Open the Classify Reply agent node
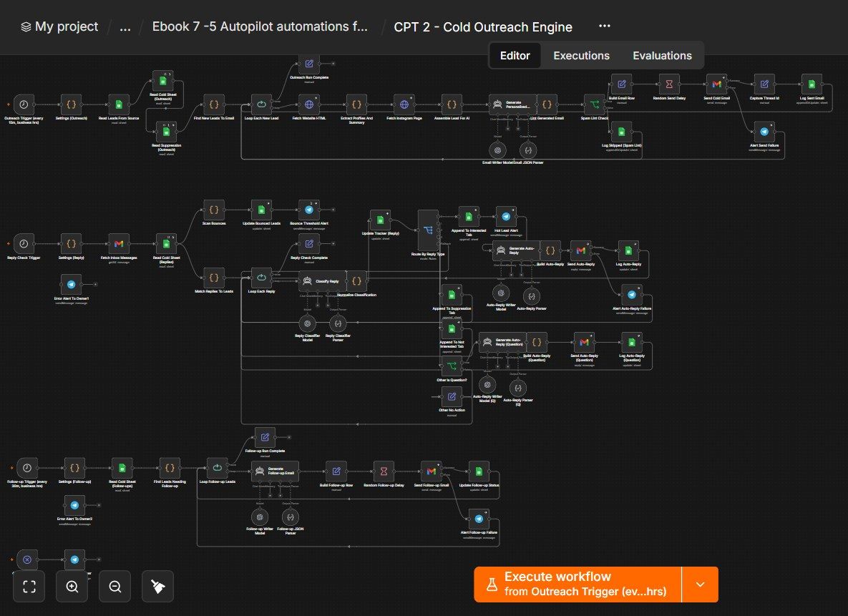The width and height of the screenshot is (848, 616). (x=322, y=281)
